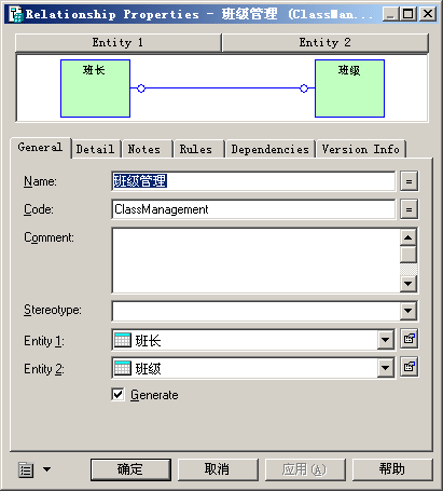Expand the Entity 1 dropdown list
The width and height of the screenshot is (444, 492).
[x=386, y=340]
